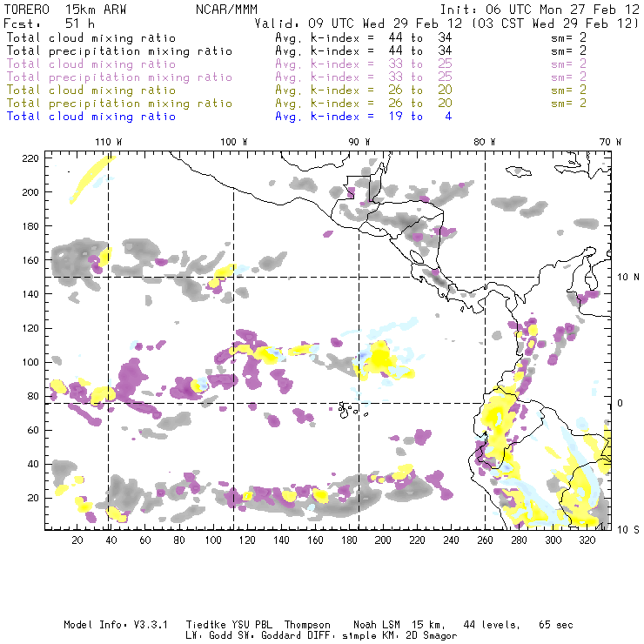
Task: Click y-axis tick label "220"
Action: (30, 158)
